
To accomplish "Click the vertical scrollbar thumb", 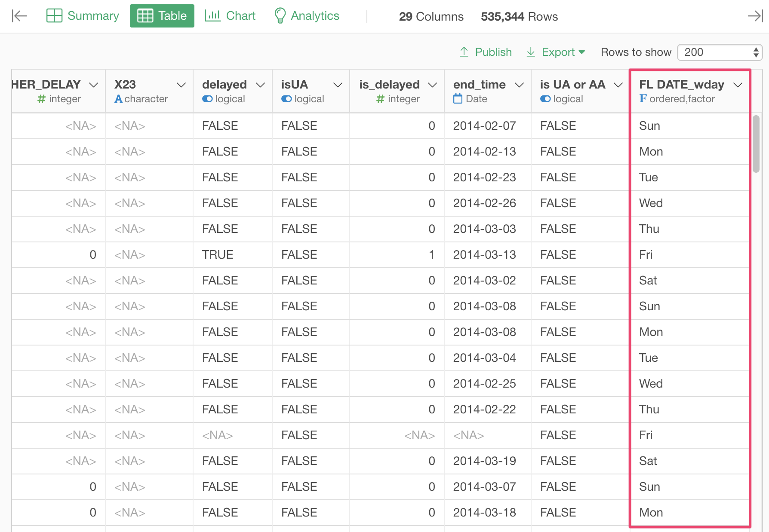I will (756, 144).
